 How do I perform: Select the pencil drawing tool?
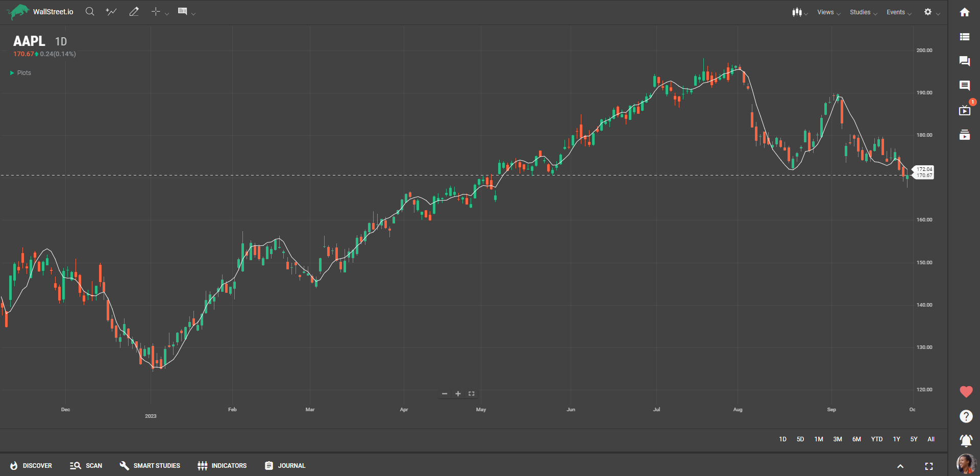(134, 11)
